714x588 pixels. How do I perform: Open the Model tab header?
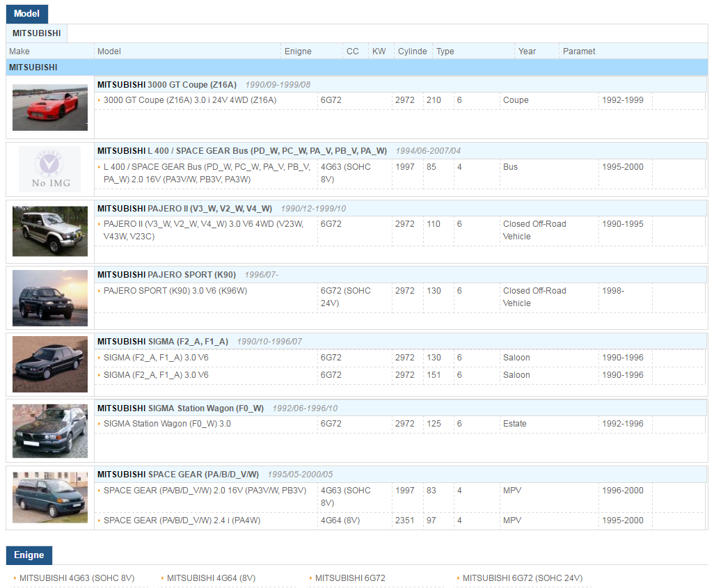point(27,14)
